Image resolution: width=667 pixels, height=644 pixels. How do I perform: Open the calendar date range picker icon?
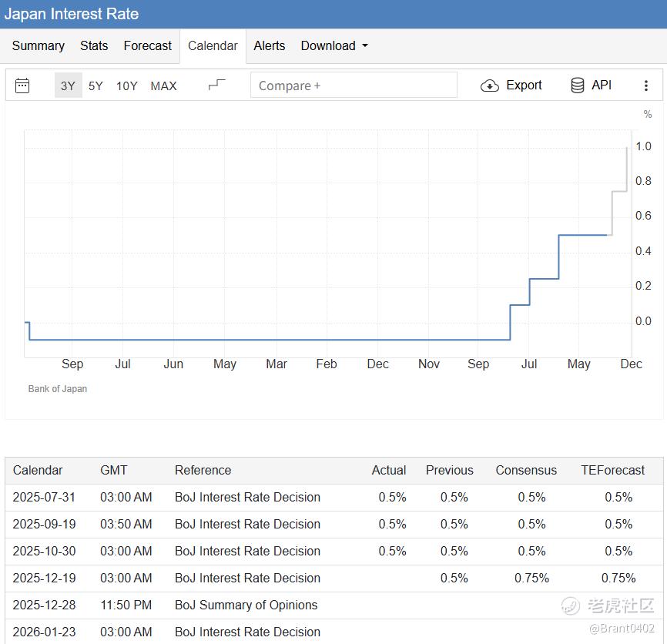[22, 86]
